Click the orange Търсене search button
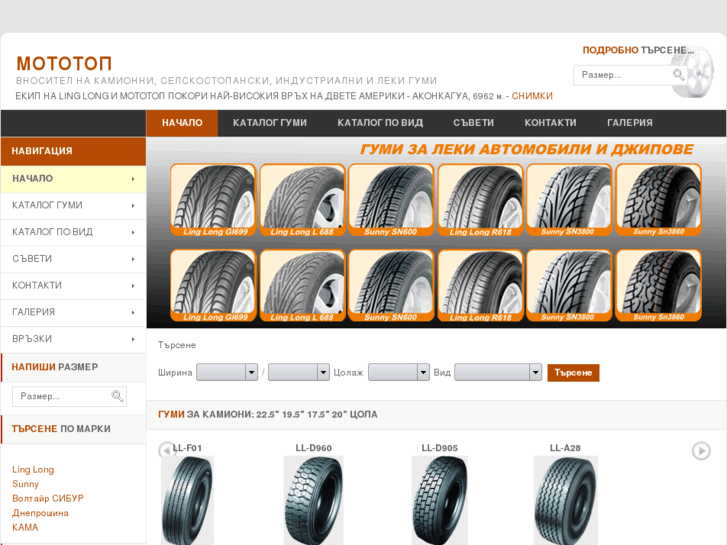This screenshot has height=545, width=727. 574,372
